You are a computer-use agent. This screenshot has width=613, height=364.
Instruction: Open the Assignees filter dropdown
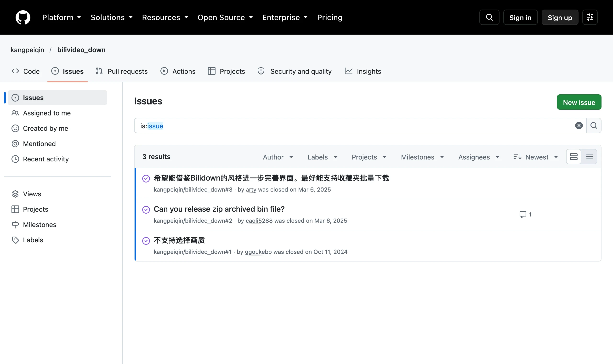[479, 157]
